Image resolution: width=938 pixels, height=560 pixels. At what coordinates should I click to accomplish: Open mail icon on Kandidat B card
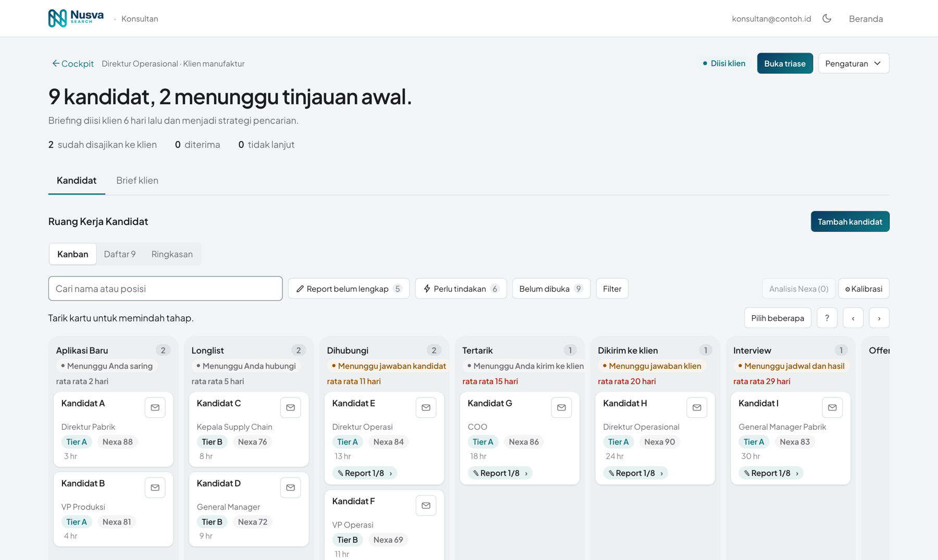(x=155, y=488)
